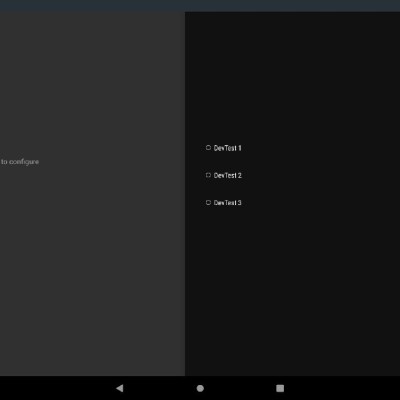Viewport: 400px width, 400px height.
Task: Click empty space to the right of DevTest 2
Action: coord(320,175)
